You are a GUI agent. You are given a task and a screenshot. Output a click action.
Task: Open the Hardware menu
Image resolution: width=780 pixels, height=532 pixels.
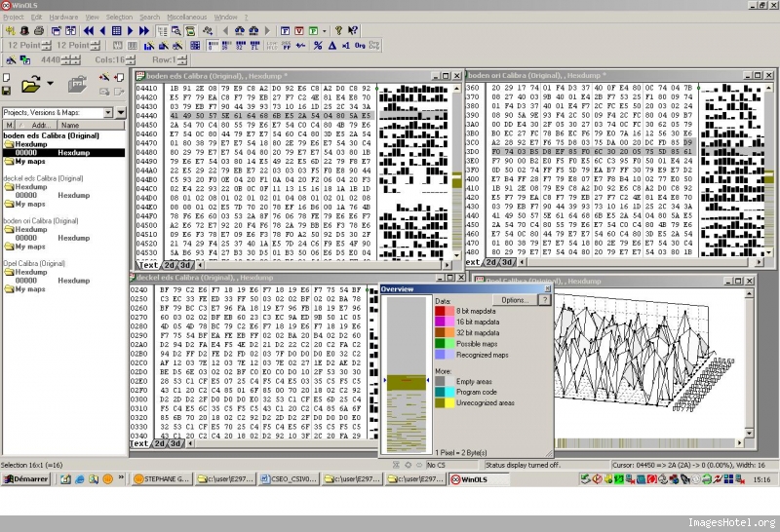63,17
